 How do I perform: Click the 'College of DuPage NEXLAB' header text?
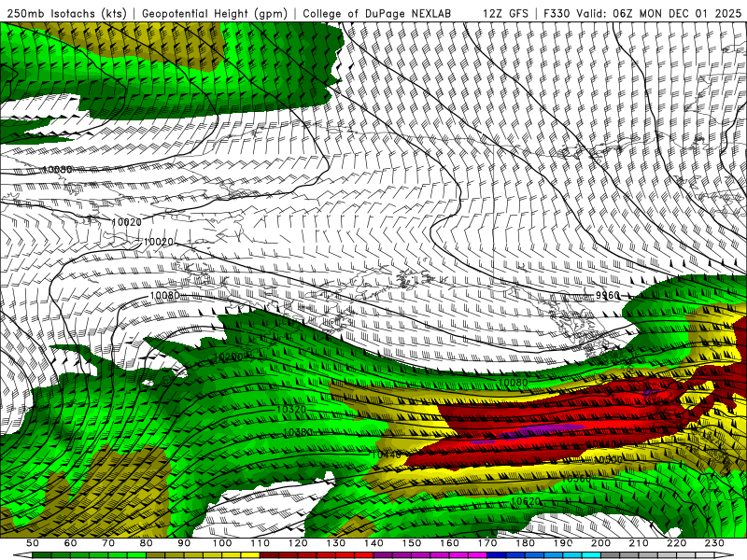[x=377, y=13]
